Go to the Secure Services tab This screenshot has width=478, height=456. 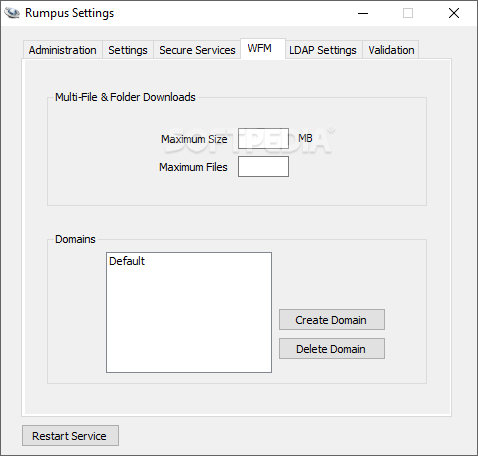197,50
